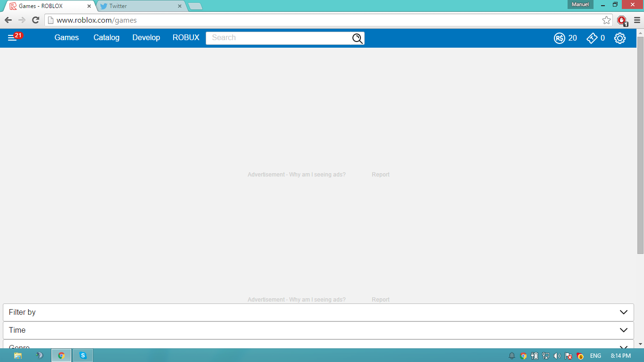Click the lower 'Why am I seeing ads?' link
644x362 pixels.
pos(318,300)
